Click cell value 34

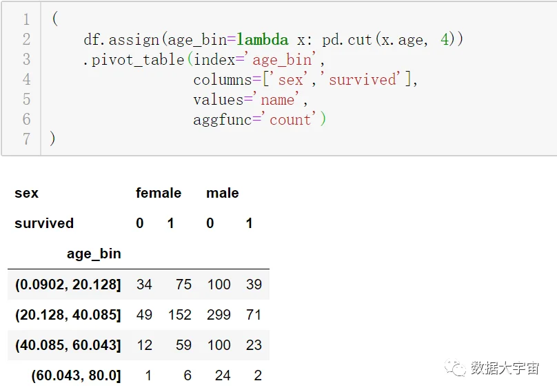tap(144, 285)
